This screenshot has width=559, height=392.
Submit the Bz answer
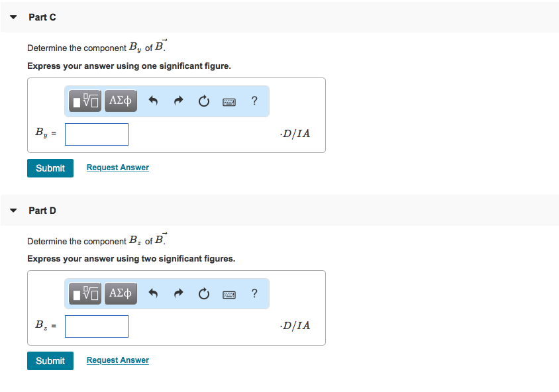(50, 361)
